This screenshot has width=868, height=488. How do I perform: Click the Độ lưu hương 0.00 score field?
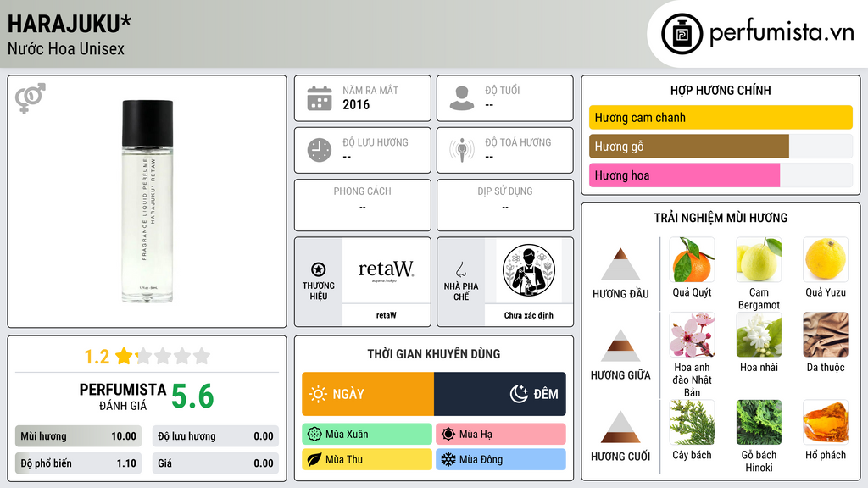215,436
